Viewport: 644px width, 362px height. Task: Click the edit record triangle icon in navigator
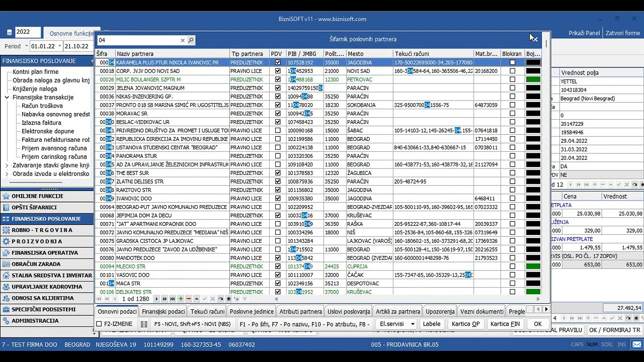pos(197,299)
